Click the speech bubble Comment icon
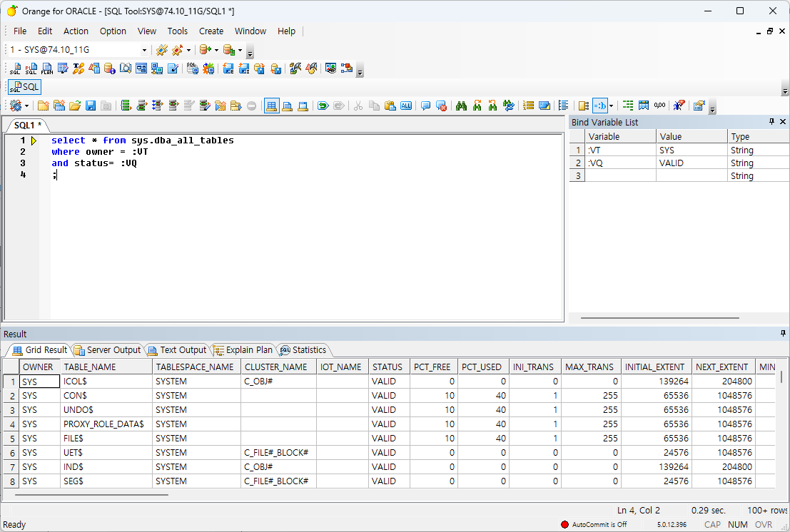This screenshot has height=532, width=790. 426,106
